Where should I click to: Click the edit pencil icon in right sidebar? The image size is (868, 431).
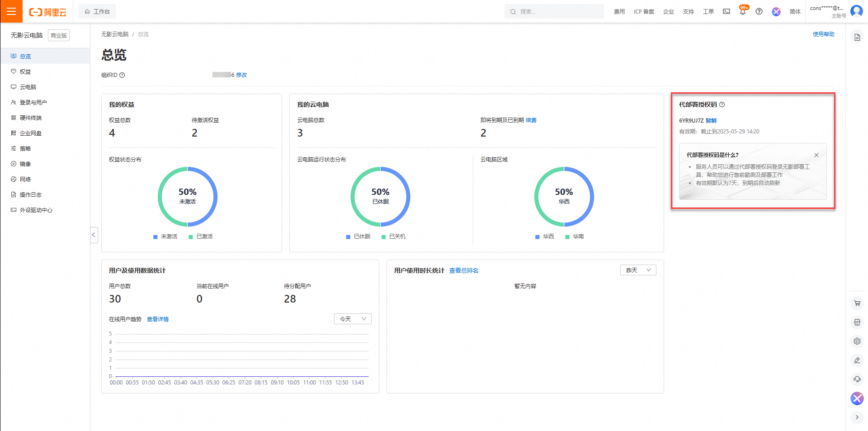[857, 360]
